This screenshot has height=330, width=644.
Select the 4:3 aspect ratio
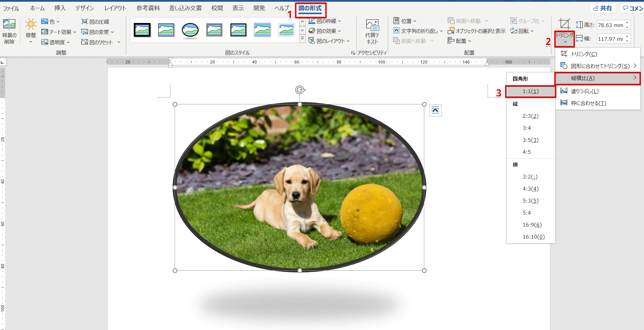point(531,189)
